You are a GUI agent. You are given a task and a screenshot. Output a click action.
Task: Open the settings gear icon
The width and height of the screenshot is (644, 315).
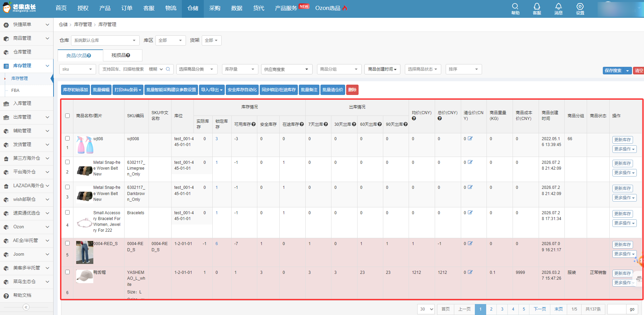(x=580, y=9)
